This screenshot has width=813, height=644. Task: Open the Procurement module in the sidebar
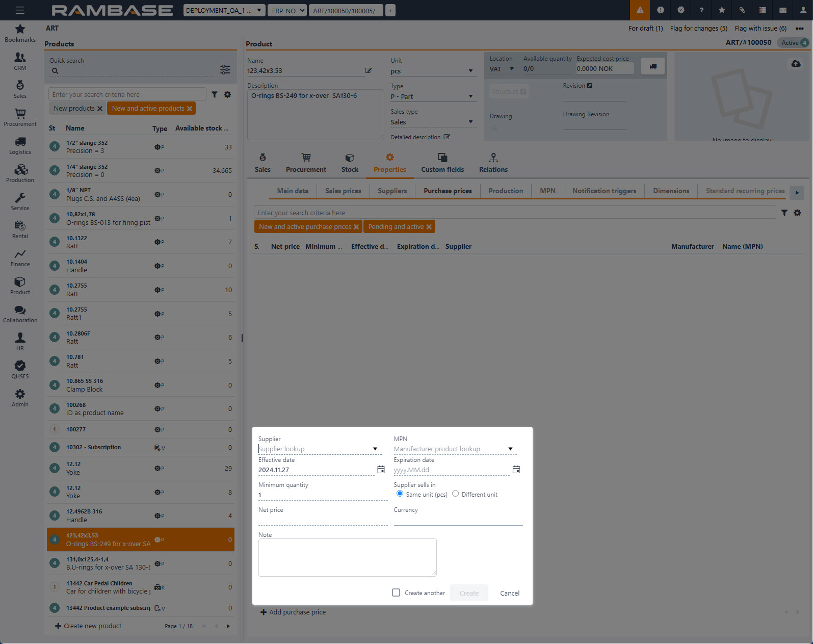click(20, 117)
